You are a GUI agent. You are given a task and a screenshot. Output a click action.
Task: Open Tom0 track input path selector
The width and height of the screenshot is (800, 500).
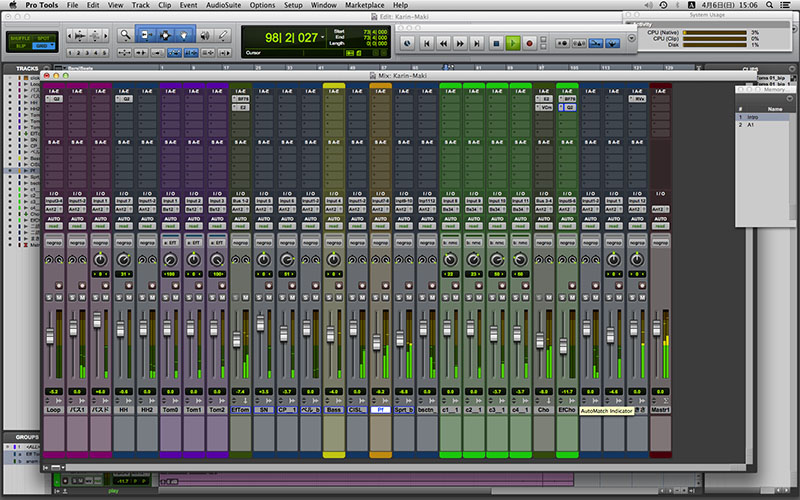coord(170,201)
